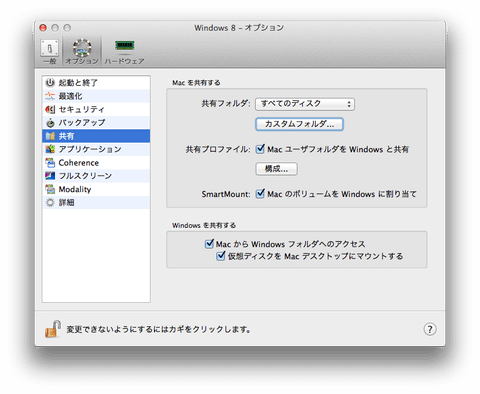The image size is (480, 394).
Task: Minimize the options window with yellow button
Action: click(x=55, y=28)
